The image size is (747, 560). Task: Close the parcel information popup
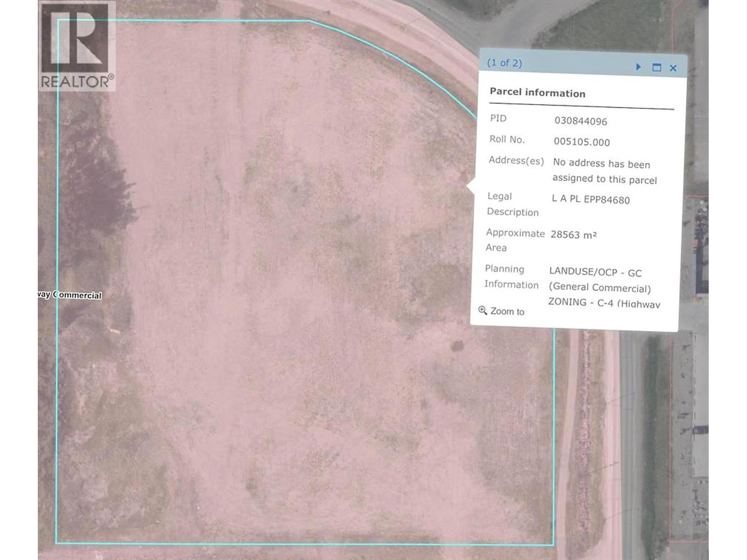(x=673, y=68)
